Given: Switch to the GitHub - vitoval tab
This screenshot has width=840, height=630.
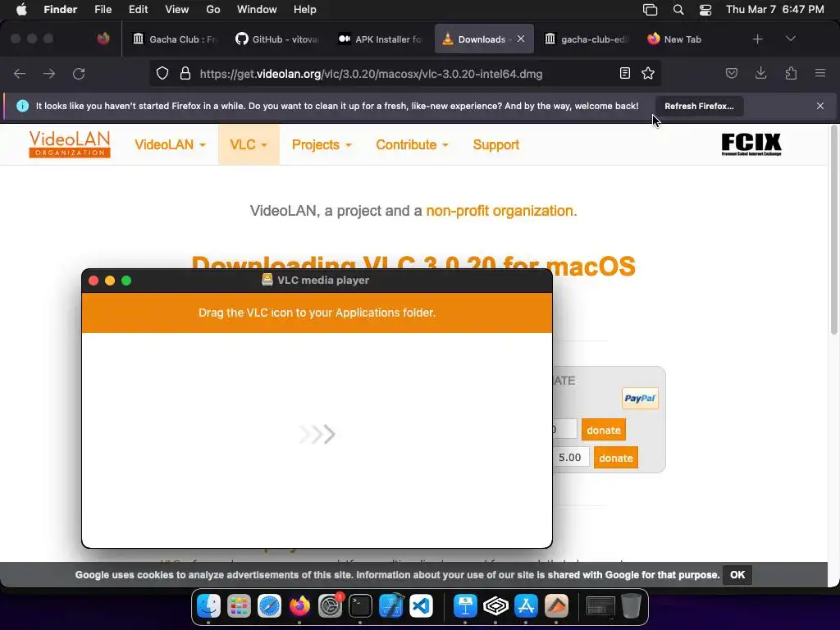Looking at the screenshot, I should tap(277, 39).
